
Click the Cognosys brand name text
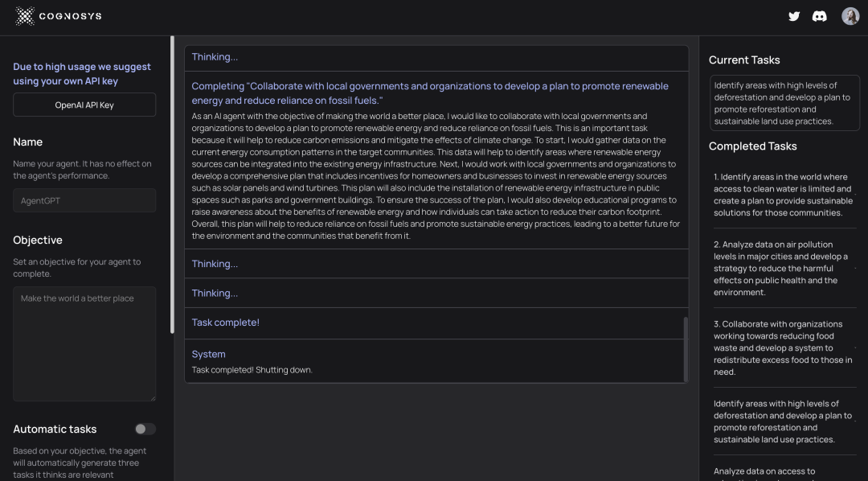[x=70, y=16]
